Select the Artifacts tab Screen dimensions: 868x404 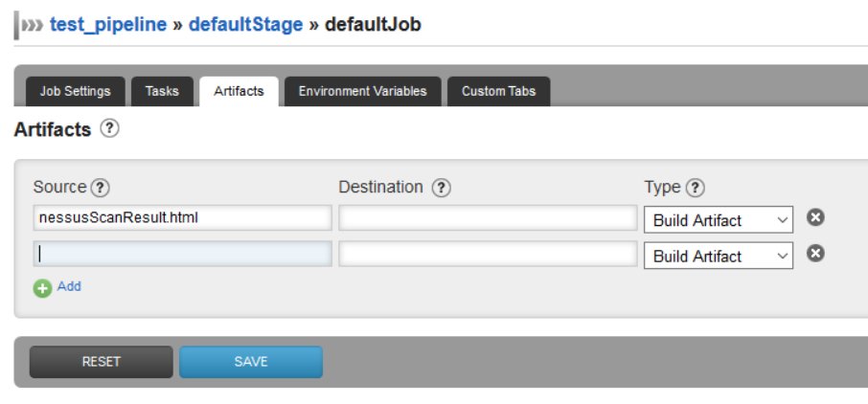[239, 92]
